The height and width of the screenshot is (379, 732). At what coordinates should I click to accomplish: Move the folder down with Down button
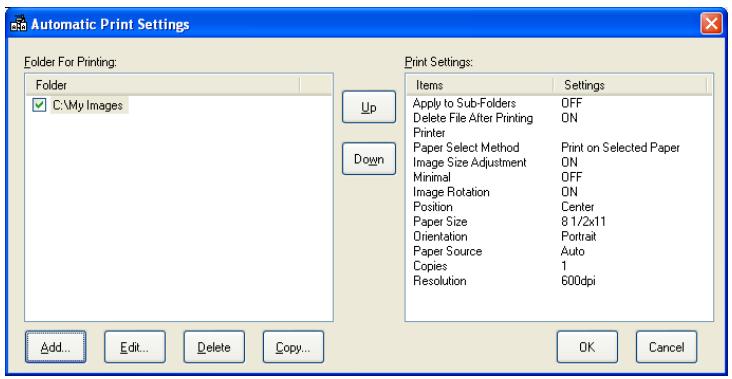click(x=369, y=159)
